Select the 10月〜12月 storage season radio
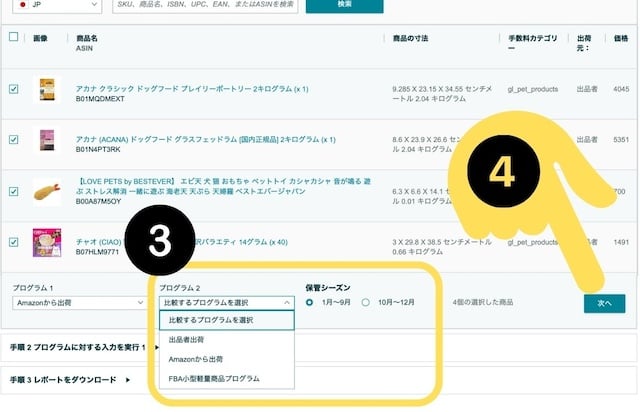This screenshot has width=640, height=412. [x=366, y=302]
